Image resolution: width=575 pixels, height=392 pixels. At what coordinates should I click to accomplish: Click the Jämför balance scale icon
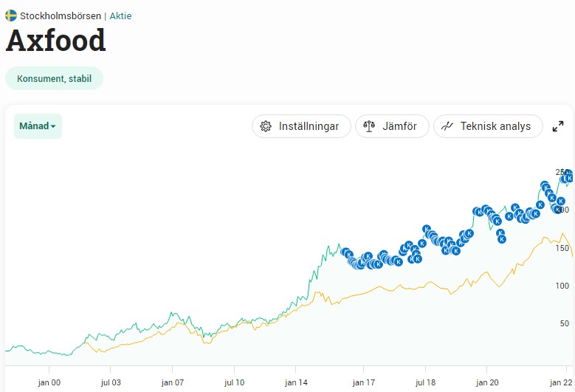pyautogui.click(x=370, y=126)
